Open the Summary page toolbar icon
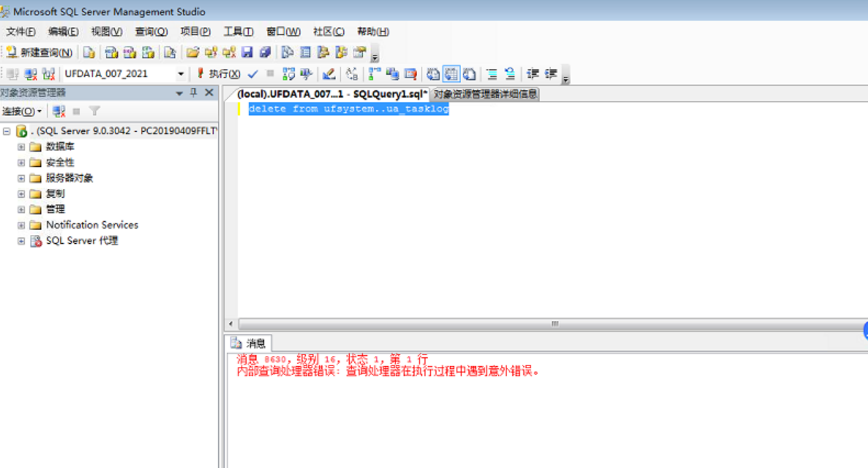This screenshot has width=868, height=468. pos(306,53)
